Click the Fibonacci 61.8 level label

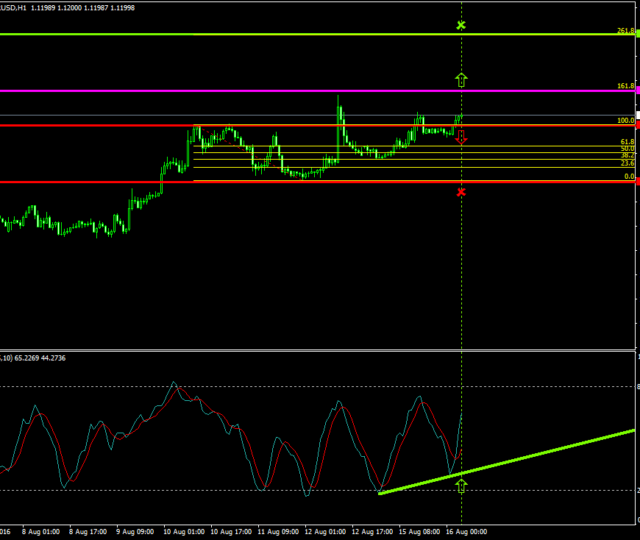click(627, 142)
